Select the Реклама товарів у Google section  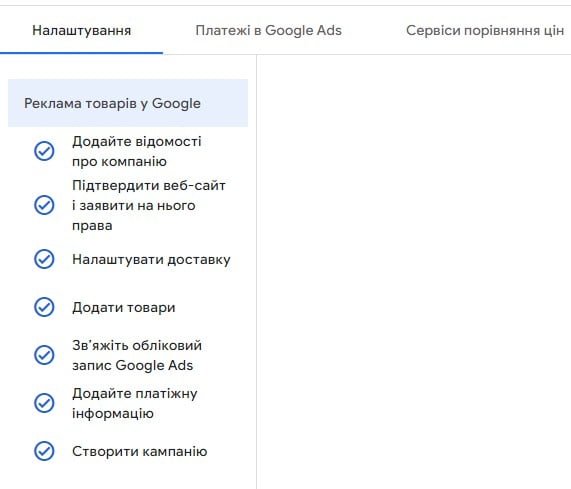coord(128,103)
